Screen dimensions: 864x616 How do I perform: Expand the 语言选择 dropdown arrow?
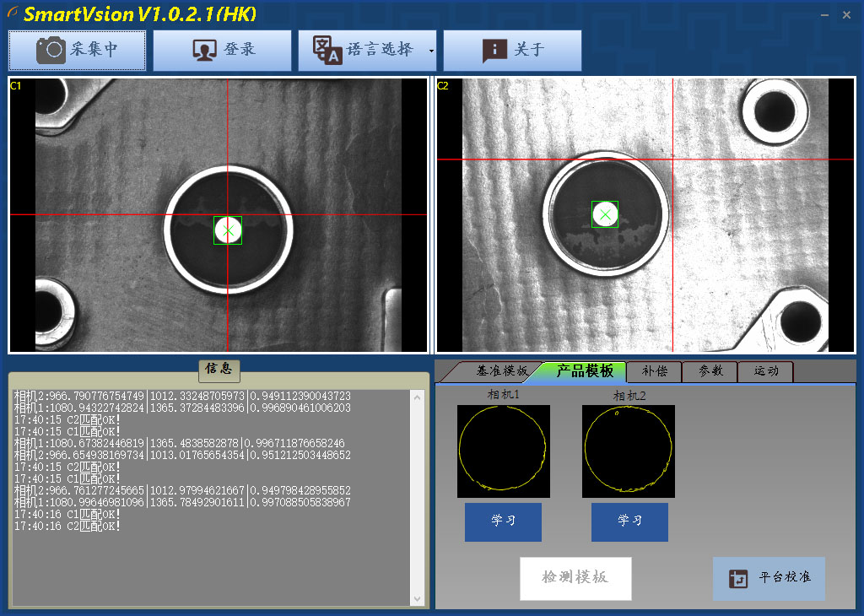430,51
